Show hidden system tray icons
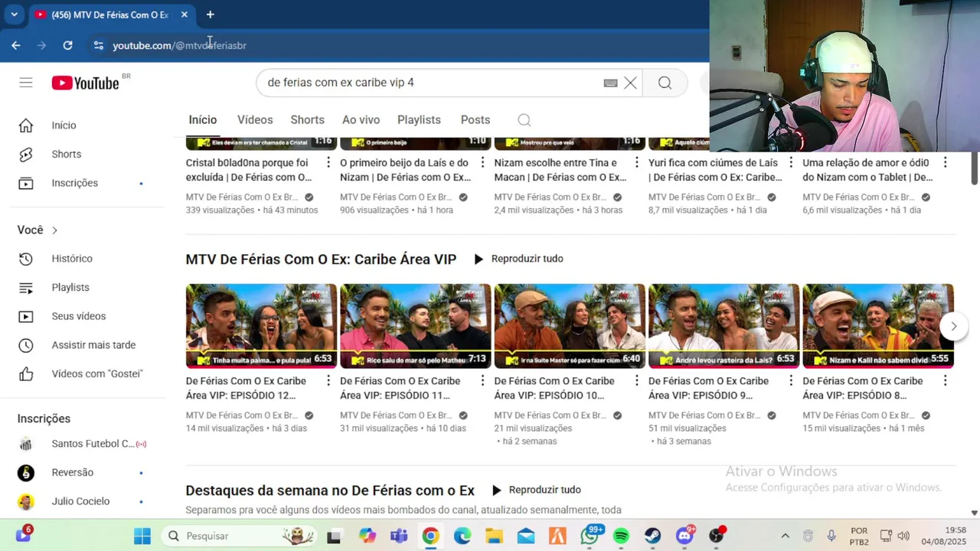The width and height of the screenshot is (980, 551). tap(785, 536)
